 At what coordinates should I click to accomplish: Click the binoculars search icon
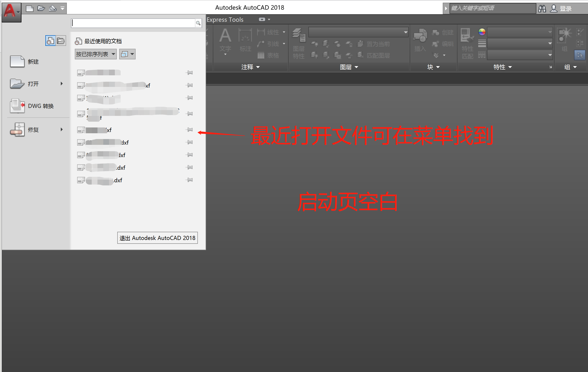point(542,8)
